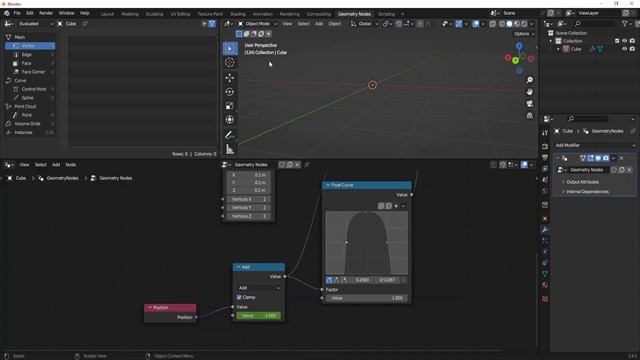Viewport: 640px width, 360px height.
Task: Open the Global orientation dropdown
Action: click(365, 24)
